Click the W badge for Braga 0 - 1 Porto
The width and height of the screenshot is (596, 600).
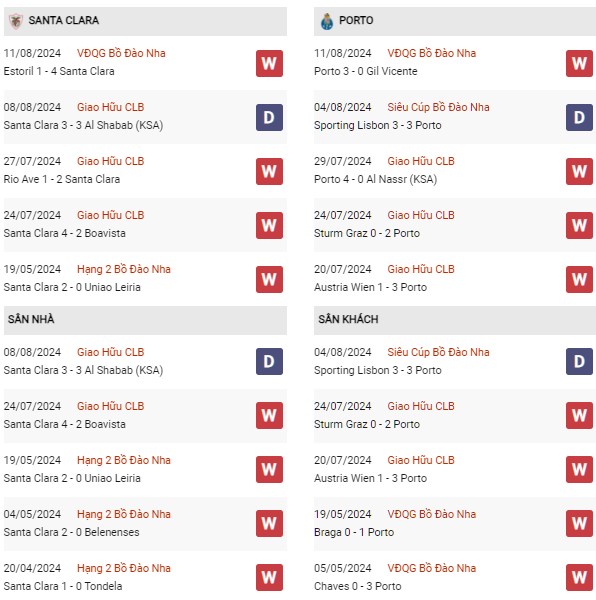(x=579, y=523)
